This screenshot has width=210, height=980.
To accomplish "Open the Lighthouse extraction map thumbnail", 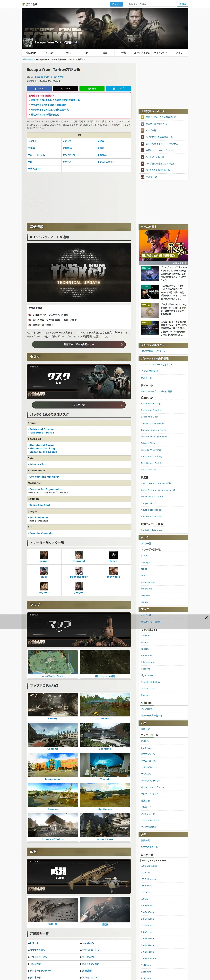I will pos(105,795).
